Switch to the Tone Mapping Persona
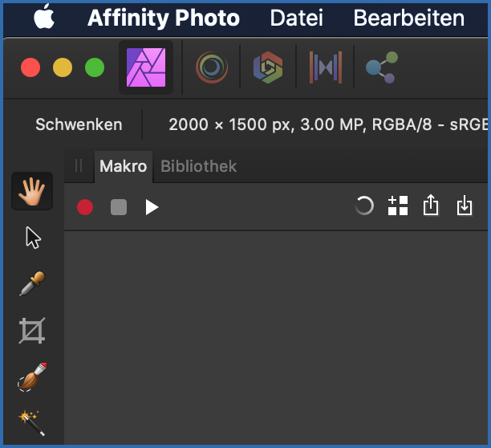This screenshot has width=491, height=448. (x=325, y=67)
